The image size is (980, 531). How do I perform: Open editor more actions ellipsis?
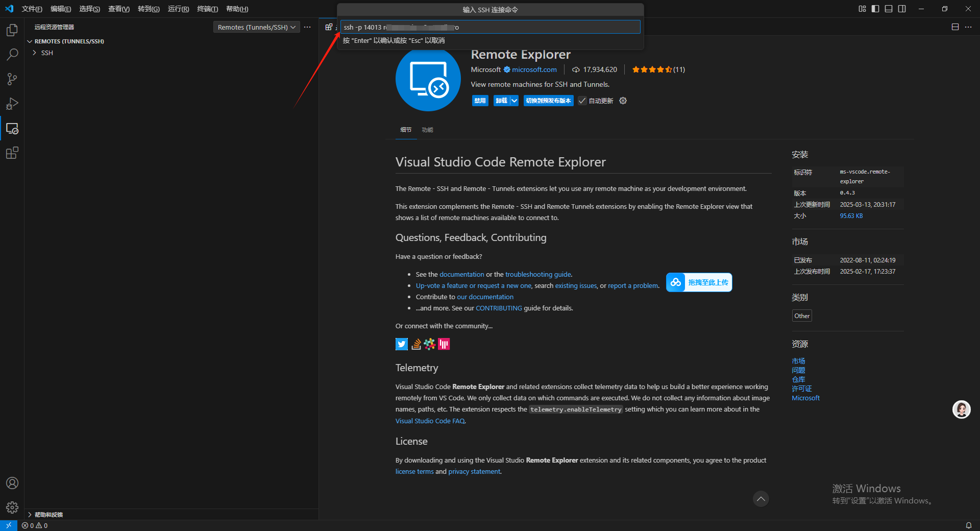968,27
